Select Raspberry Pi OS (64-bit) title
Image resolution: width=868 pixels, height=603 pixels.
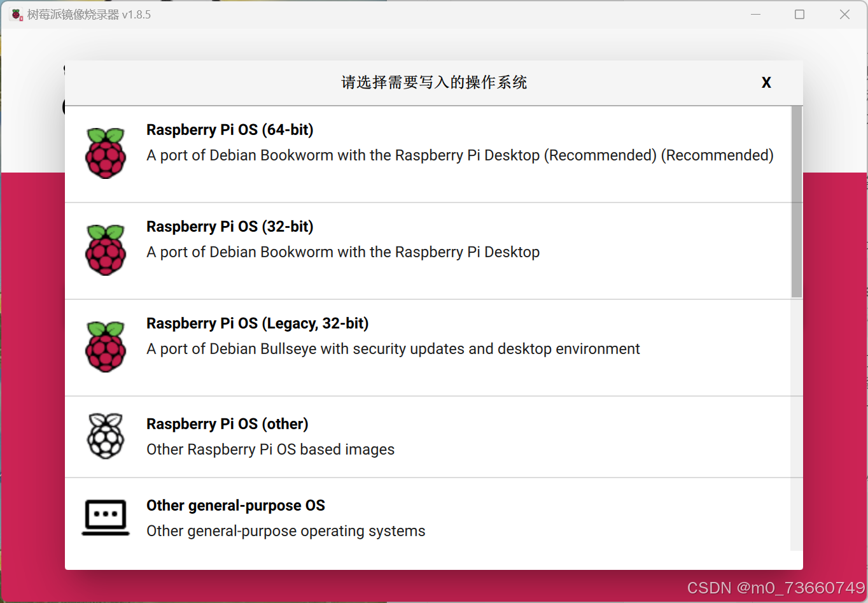tap(230, 130)
